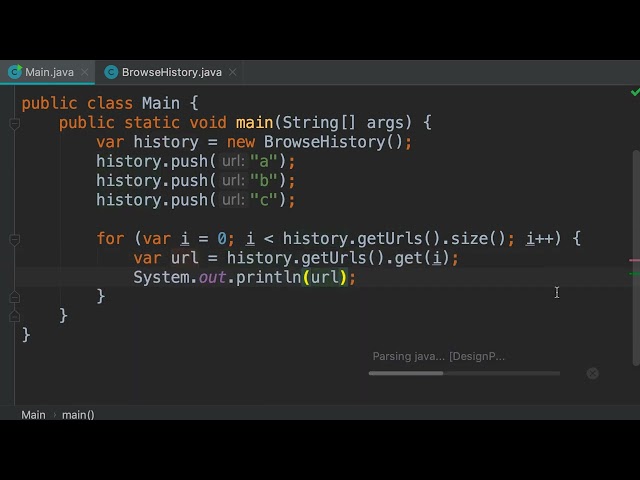Click the editor vertical scrollbar
Image resolution: width=640 pixels, height=480 pixels.
point(636,257)
